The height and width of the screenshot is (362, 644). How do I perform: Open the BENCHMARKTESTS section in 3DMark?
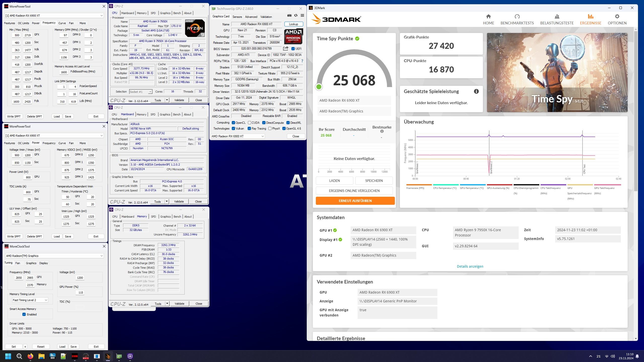tap(517, 19)
